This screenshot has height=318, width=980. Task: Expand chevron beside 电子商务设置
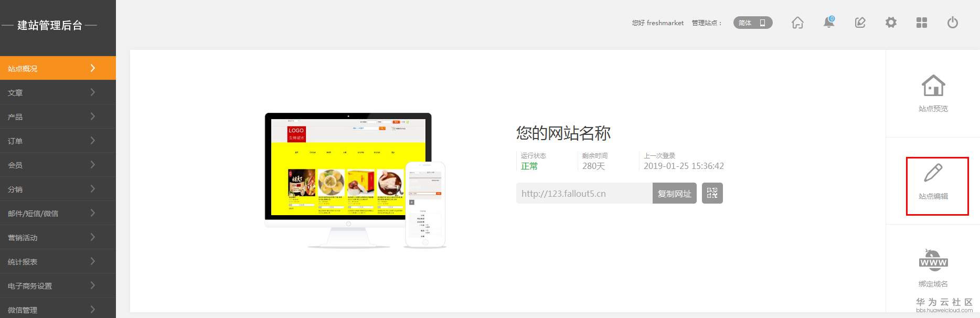pyautogui.click(x=93, y=285)
